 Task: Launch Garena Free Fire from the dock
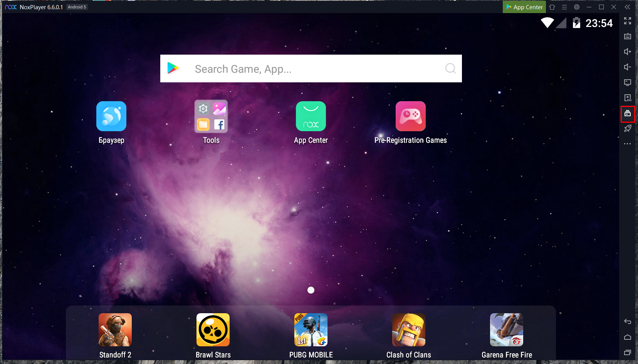click(507, 330)
